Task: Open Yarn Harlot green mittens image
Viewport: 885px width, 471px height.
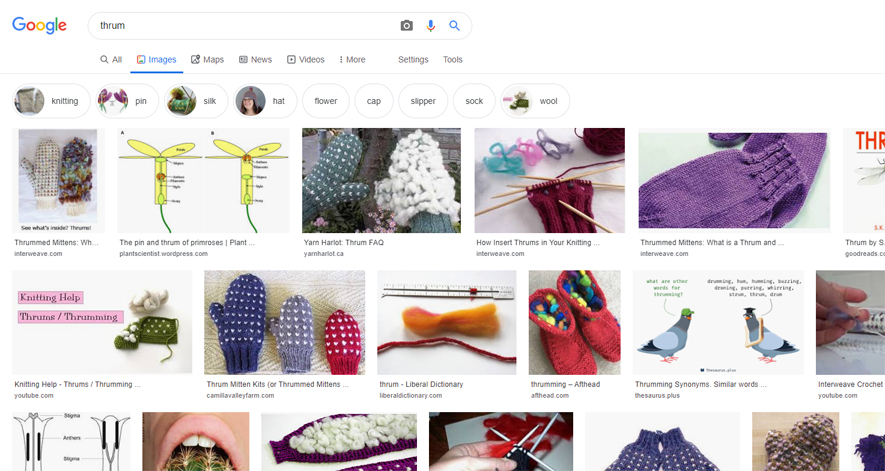Action: coord(381,181)
